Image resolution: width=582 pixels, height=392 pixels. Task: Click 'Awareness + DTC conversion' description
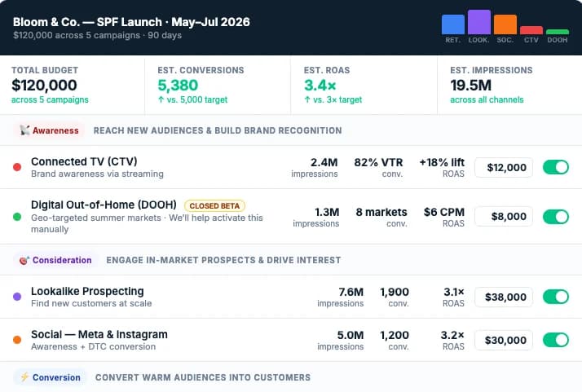coord(94,346)
